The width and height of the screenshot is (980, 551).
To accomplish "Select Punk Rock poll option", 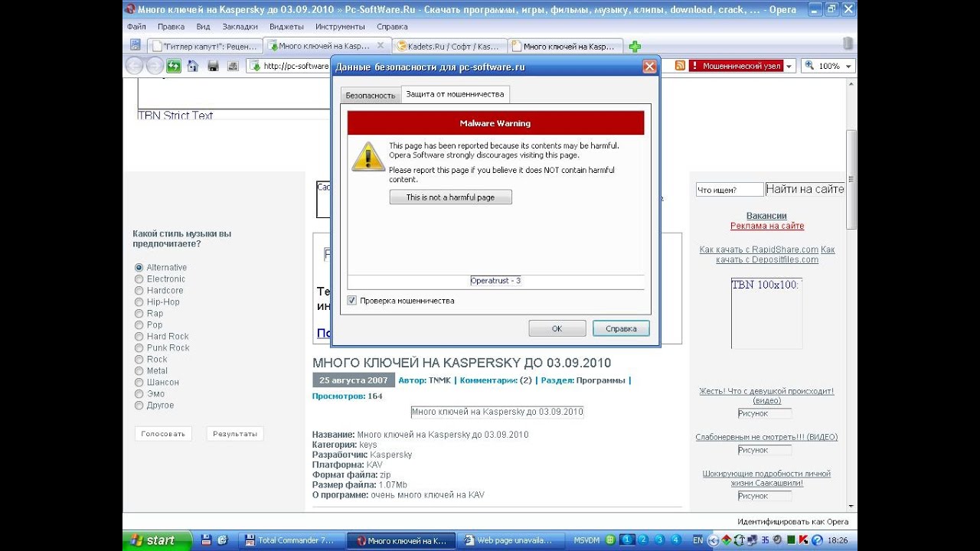I will [139, 348].
